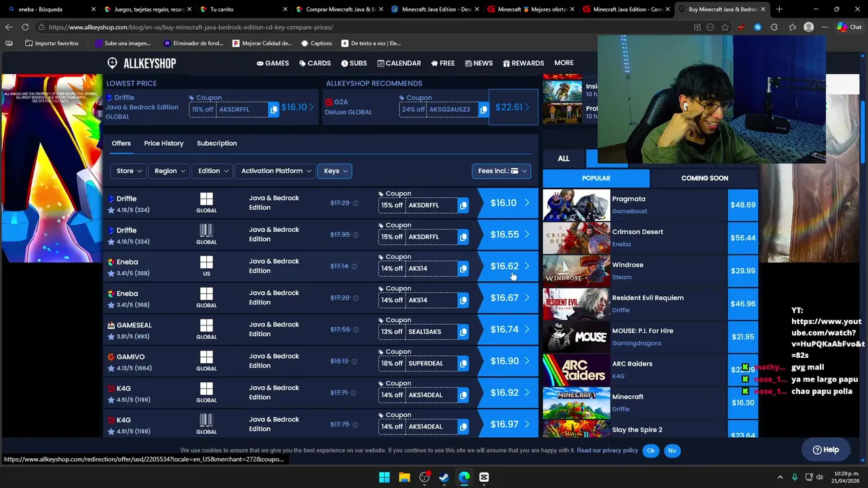Select the COMING SOON tab
Image resolution: width=868 pixels, height=488 pixels.
(705, 178)
